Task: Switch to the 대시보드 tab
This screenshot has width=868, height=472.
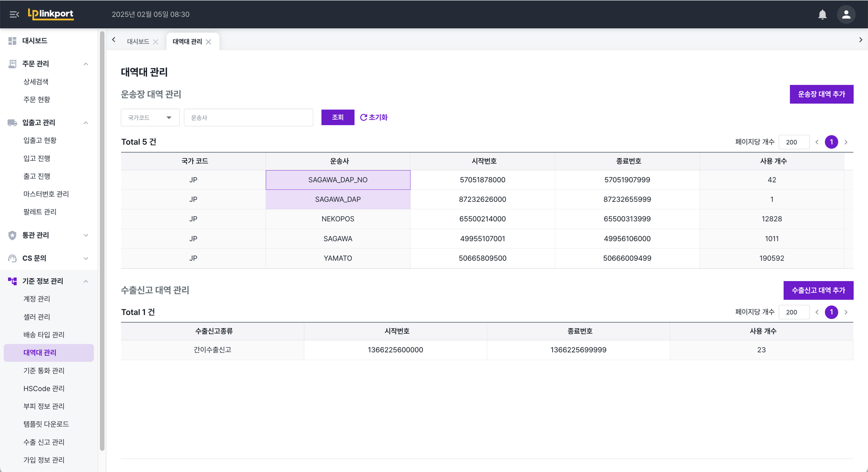Action: [138, 42]
